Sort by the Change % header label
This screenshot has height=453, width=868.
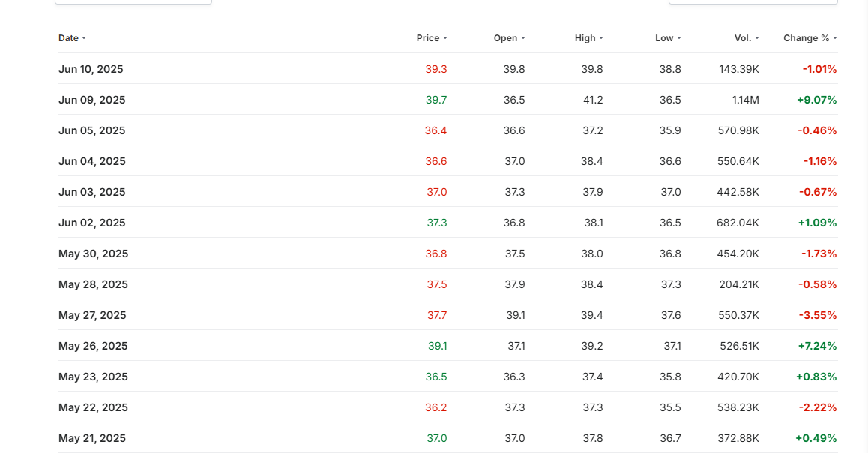pos(806,38)
